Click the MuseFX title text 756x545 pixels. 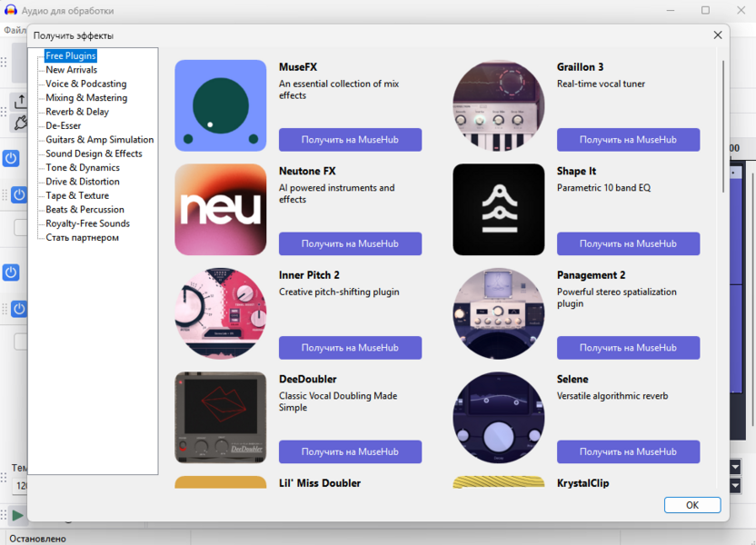click(298, 67)
